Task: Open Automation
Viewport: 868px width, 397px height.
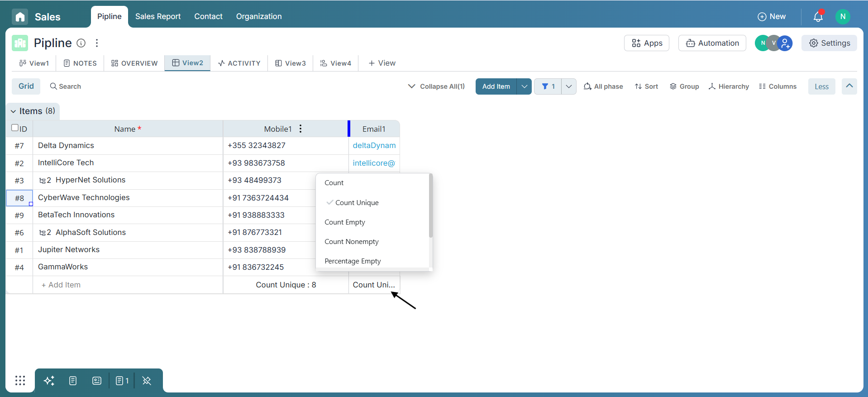Action: click(x=712, y=43)
